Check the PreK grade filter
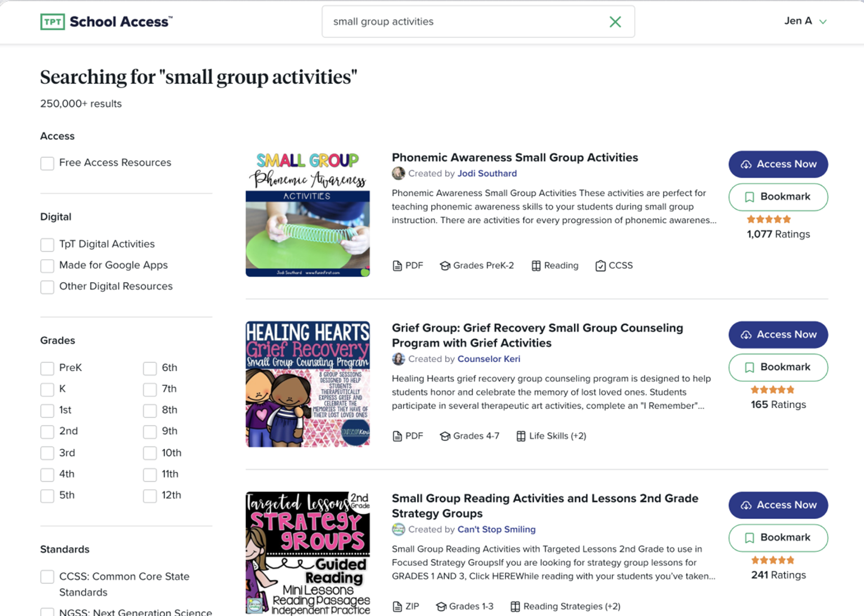The height and width of the screenshot is (616, 864). (47, 368)
